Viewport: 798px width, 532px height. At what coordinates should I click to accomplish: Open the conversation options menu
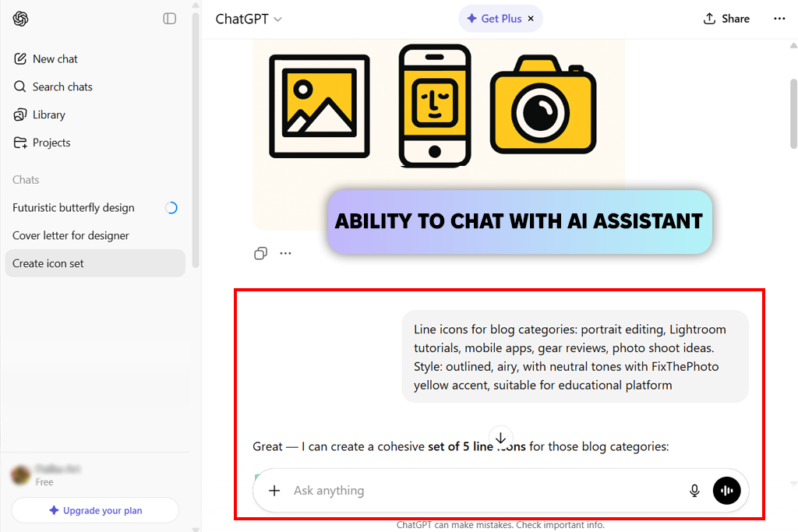(x=779, y=19)
